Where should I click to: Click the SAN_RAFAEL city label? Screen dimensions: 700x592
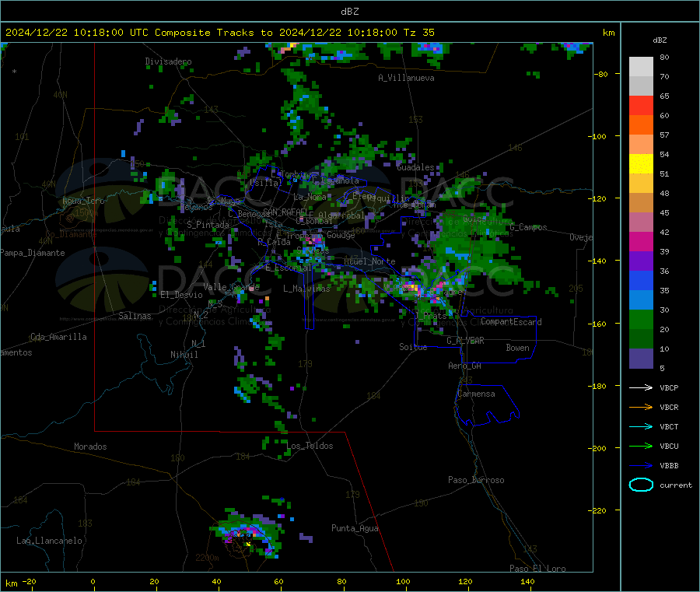click(285, 212)
